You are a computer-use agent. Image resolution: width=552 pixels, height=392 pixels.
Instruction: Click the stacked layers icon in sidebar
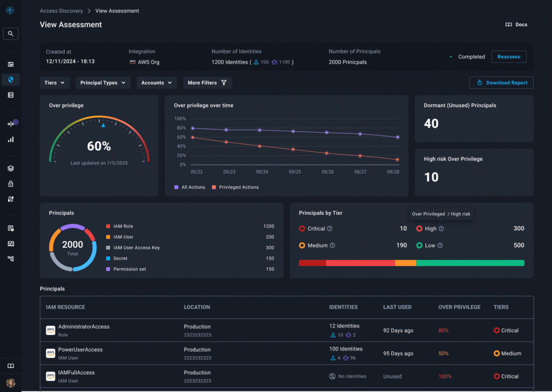[x=11, y=168]
